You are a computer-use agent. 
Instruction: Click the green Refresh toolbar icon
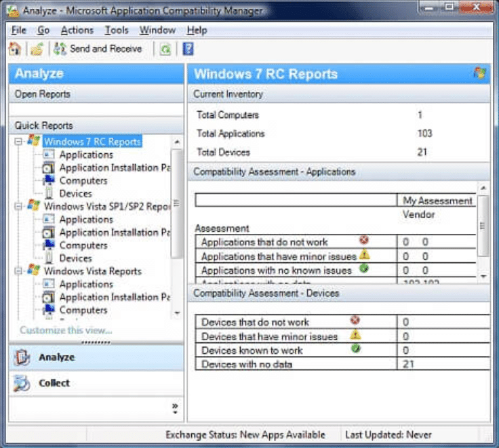tap(165, 49)
